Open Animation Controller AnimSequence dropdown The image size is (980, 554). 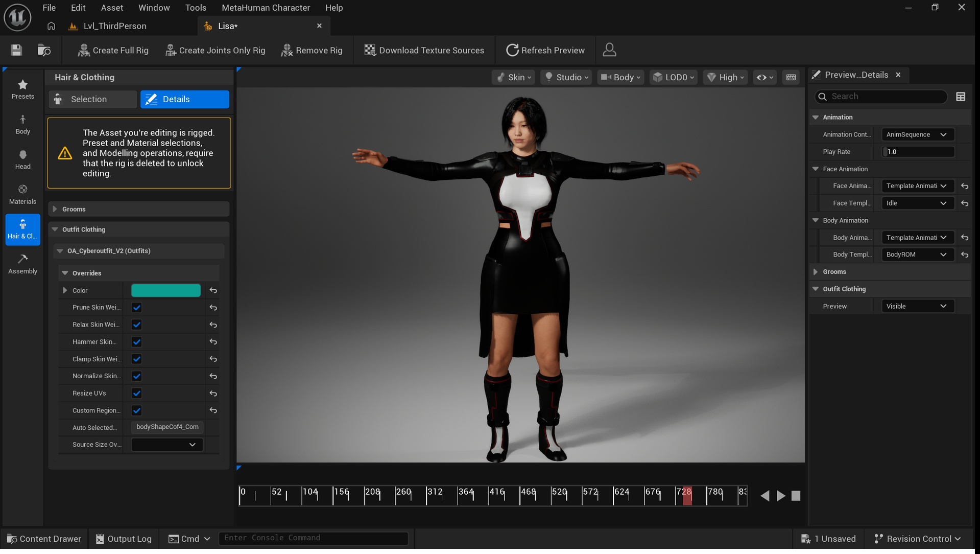click(x=918, y=135)
